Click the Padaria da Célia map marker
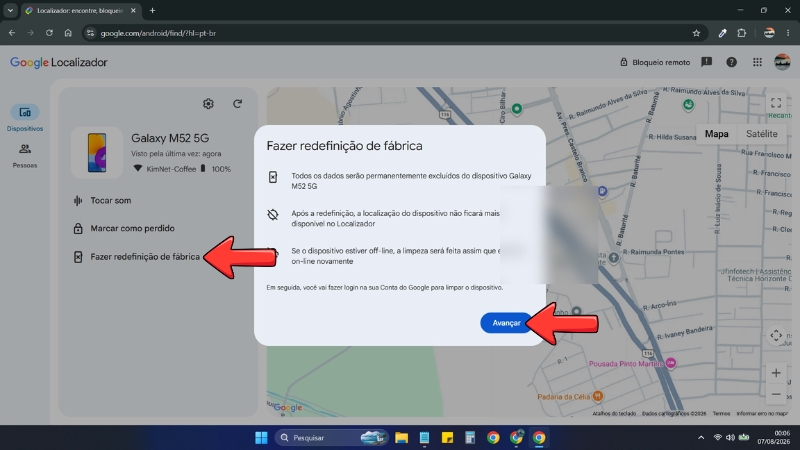This screenshot has width=800, height=450. click(x=598, y=396)
